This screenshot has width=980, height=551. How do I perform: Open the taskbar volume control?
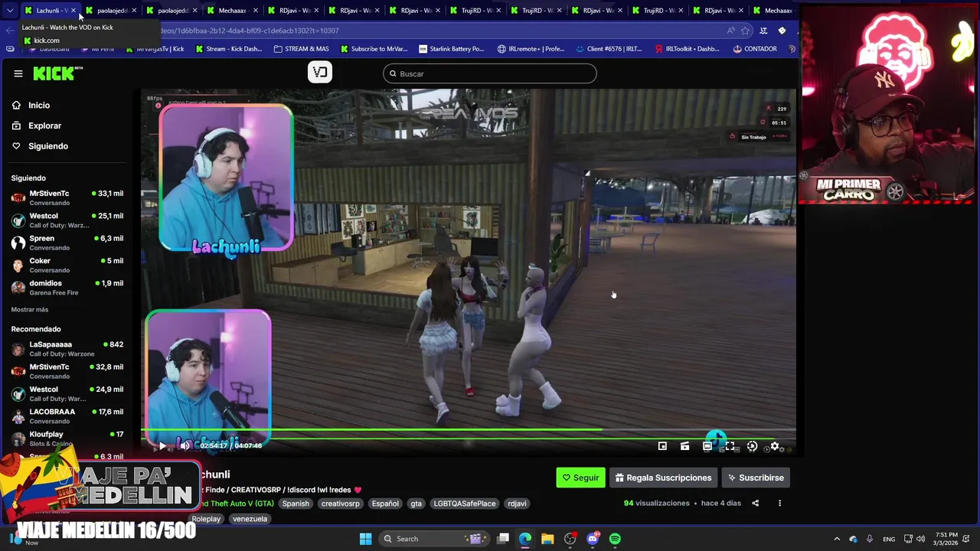click(x=920, y=539)
